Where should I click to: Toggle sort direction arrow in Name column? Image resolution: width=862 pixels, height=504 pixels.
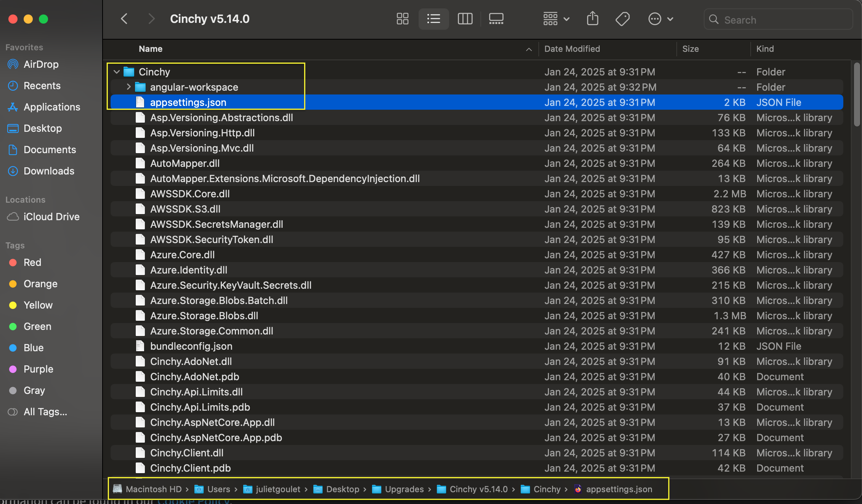click(529, 49)
